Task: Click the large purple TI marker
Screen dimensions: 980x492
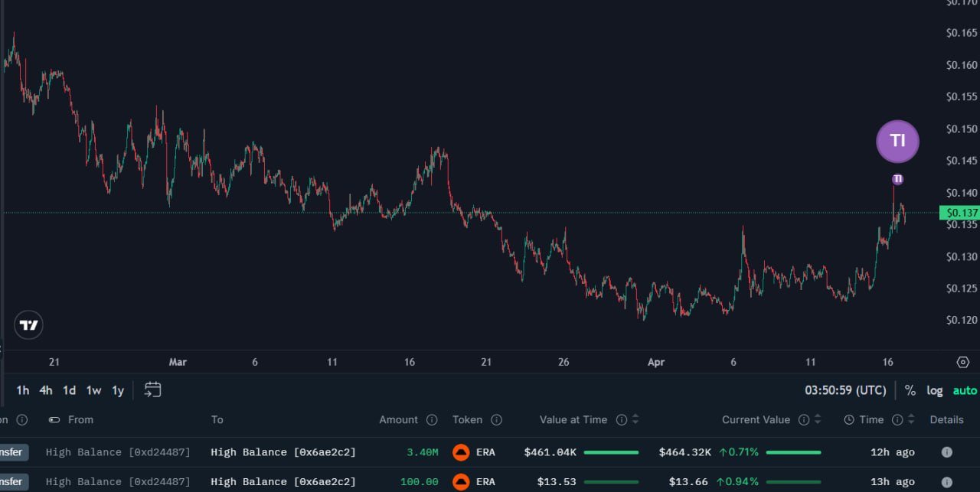Action: tap(897, 142)
